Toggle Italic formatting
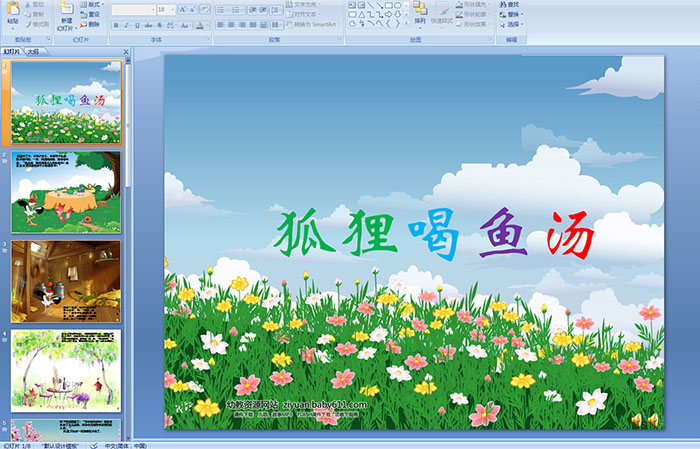Viewport: 700px width, 449px height. tap(126, 24)
